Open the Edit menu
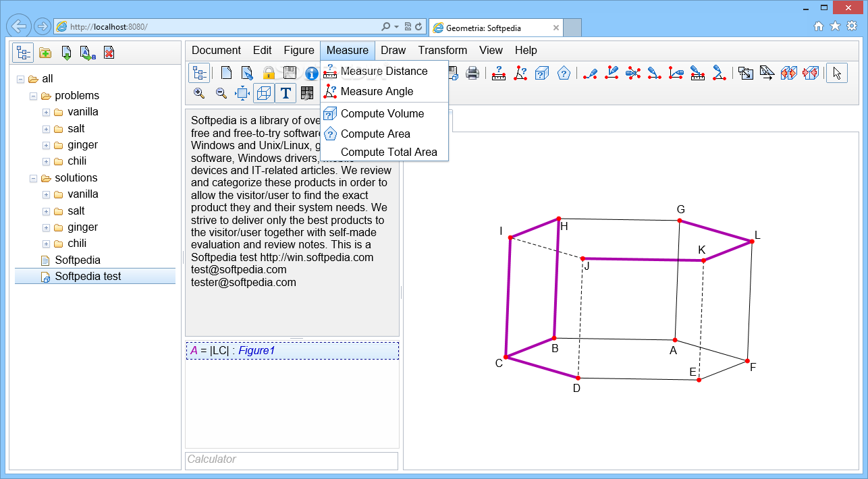 pos(263,50)
